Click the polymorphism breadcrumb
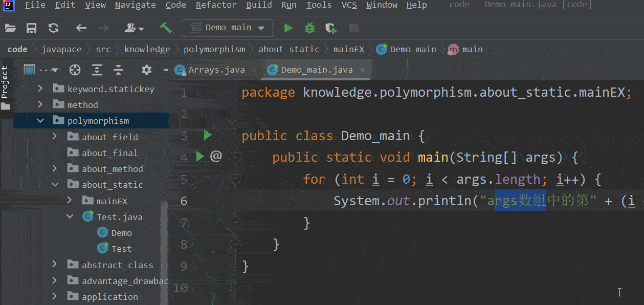 point(214,50)
